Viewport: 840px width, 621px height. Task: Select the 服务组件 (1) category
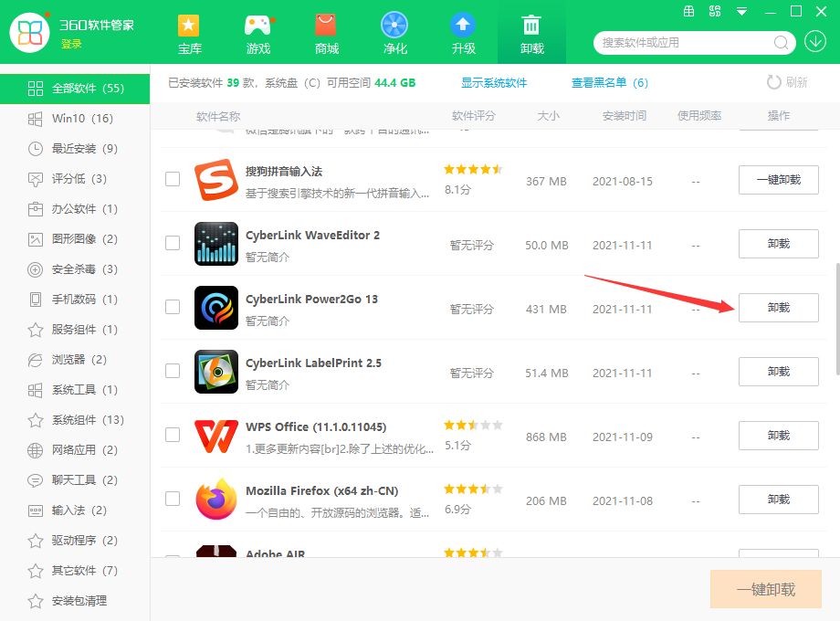pos(75,330)
